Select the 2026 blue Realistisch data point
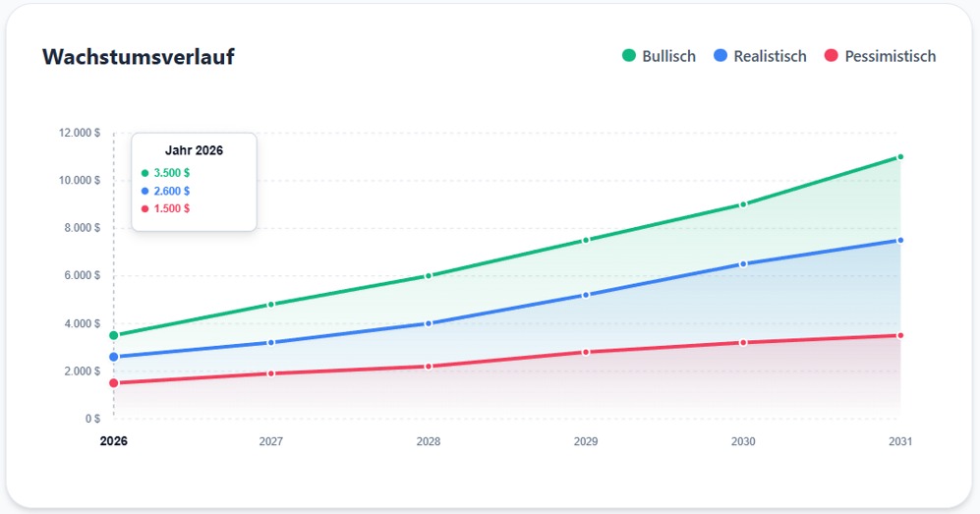Viewport: 980px width, 514px height. [x=114, y=357]
